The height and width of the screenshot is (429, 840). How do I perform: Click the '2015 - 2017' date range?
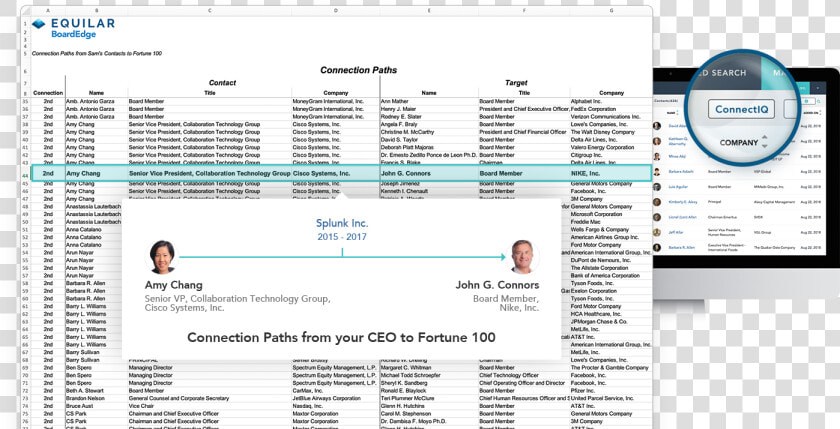click(x=342, y=237)
